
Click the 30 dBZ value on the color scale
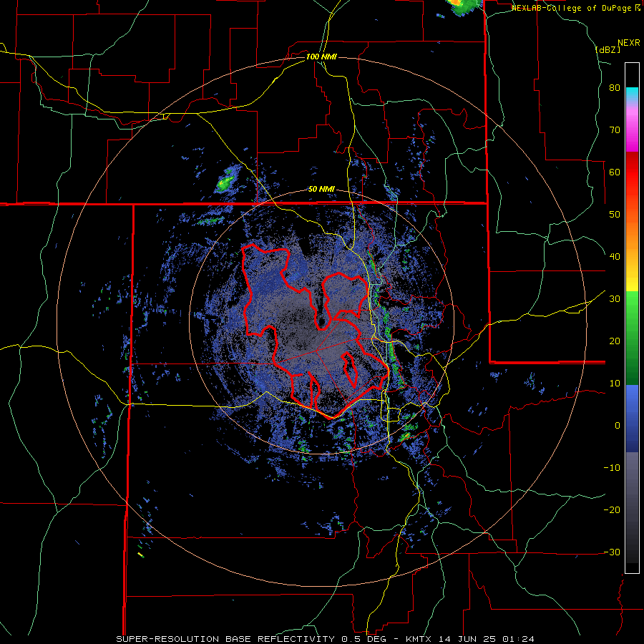click(x=615, y=299)
